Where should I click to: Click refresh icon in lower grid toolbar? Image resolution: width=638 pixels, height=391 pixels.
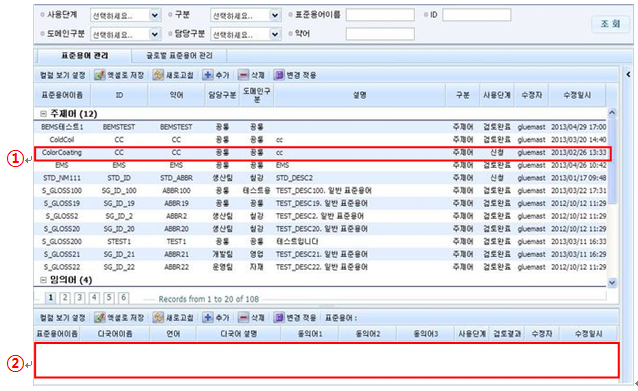pos(158,317)
